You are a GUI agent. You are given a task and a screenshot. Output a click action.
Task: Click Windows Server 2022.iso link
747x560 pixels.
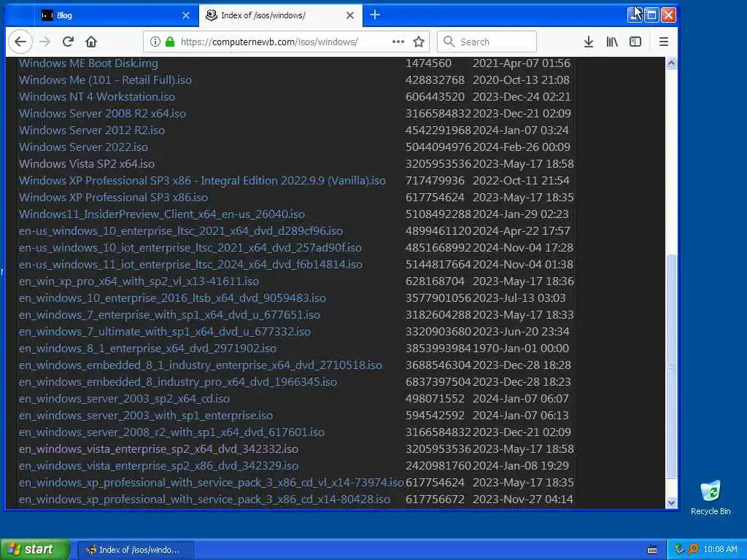click(x=83, y=147)
